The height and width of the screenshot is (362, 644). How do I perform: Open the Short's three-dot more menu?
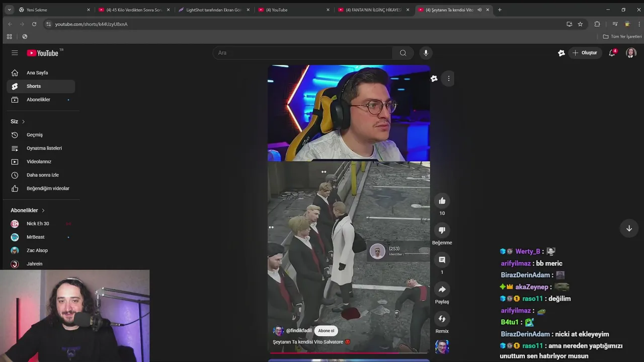449,78
